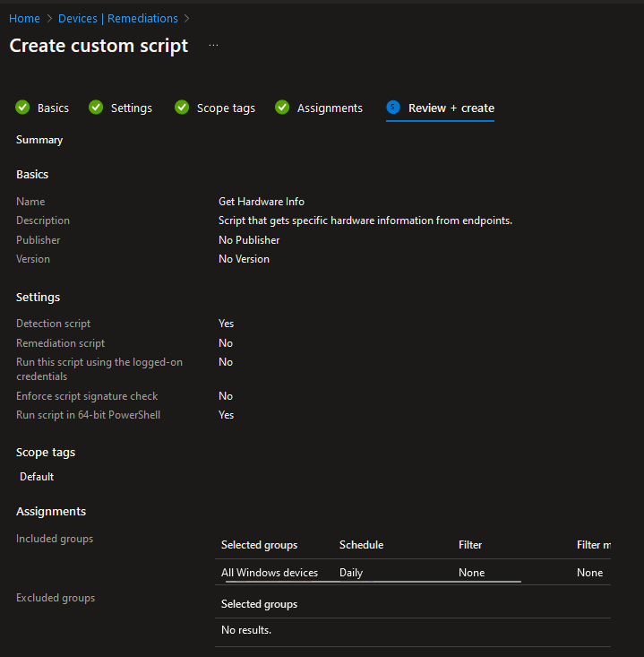The width and height of the screenshot is (644, 657).
Task: Click the script description text value
Action: coord(365,220)
